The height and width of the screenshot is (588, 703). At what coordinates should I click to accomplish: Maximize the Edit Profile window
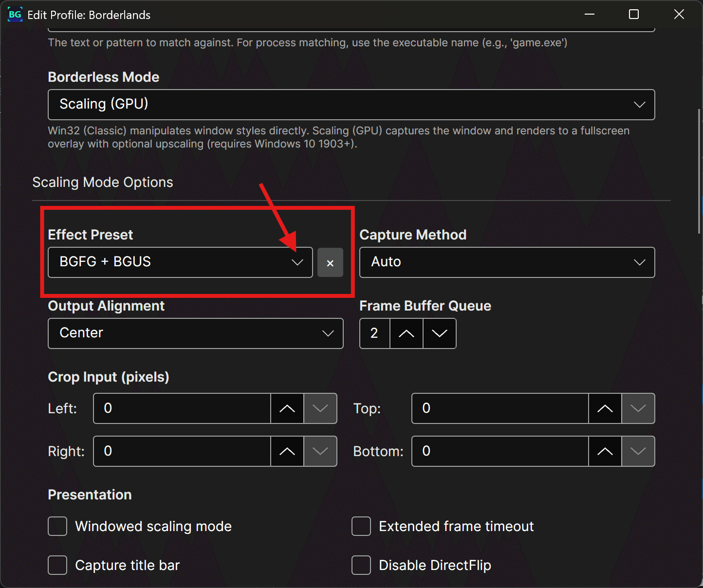[634, 15]
